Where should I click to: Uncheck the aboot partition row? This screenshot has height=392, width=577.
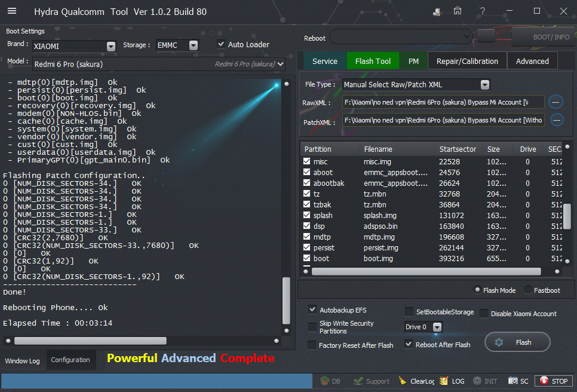[306, 172]
